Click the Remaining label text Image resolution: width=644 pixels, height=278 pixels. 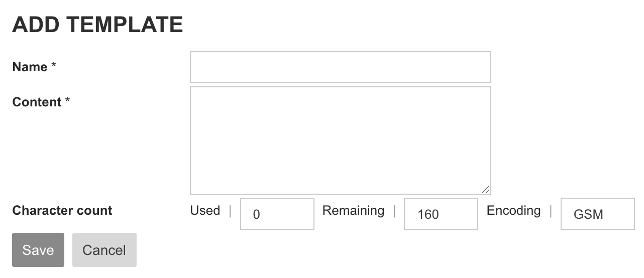point(353,210)
